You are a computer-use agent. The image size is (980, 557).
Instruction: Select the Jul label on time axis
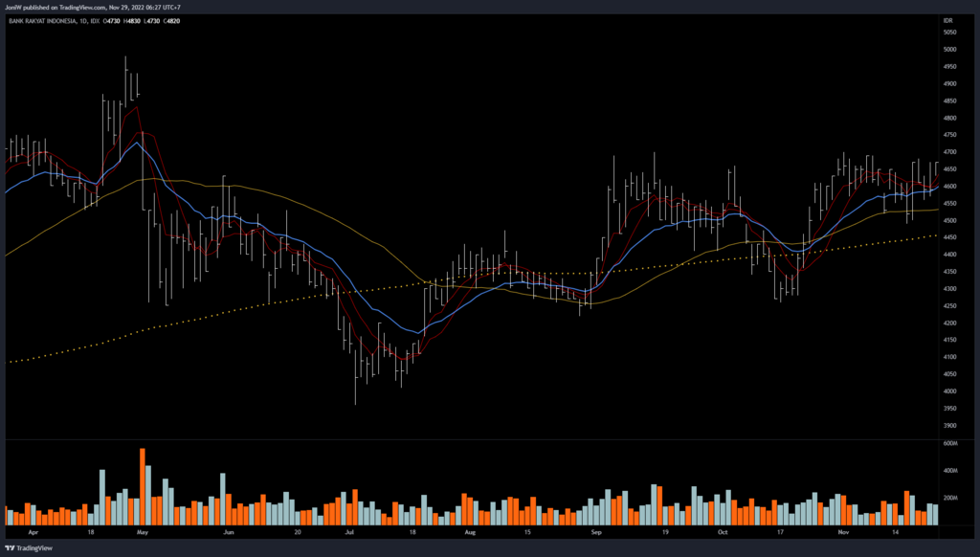pyautogui.click(x=349, y=531)
